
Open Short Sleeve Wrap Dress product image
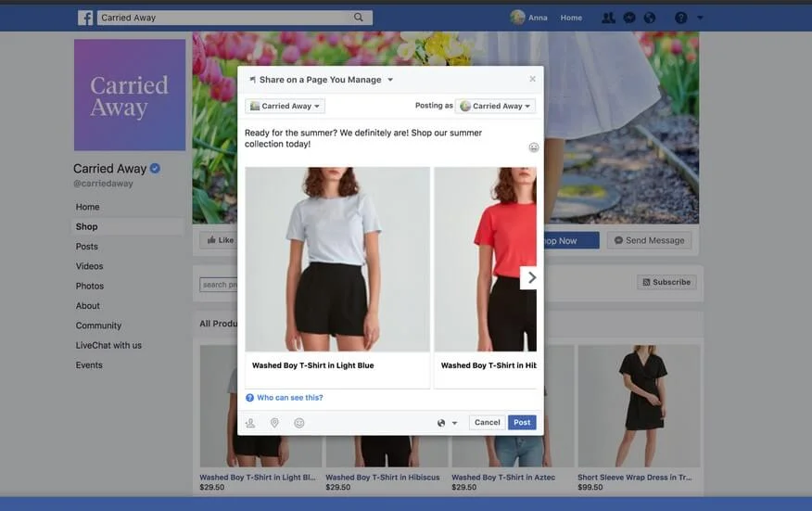pyautogui.click(x=639, y=406)
